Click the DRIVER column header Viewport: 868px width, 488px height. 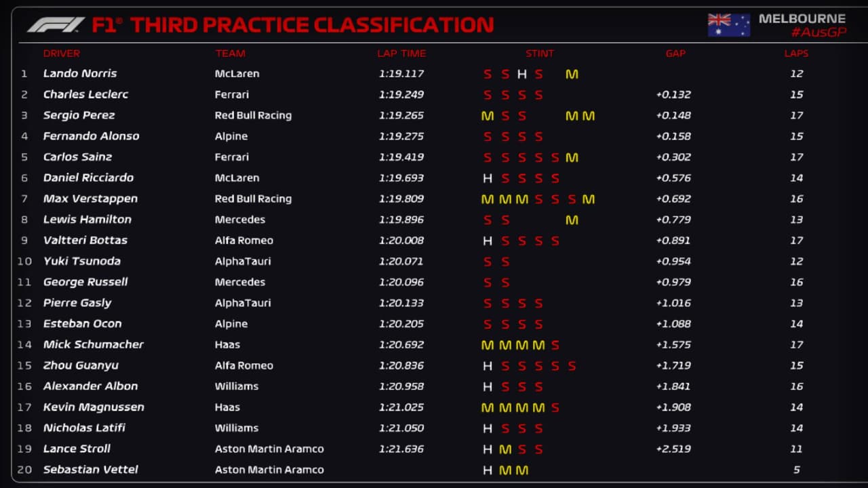click(61, 54)
